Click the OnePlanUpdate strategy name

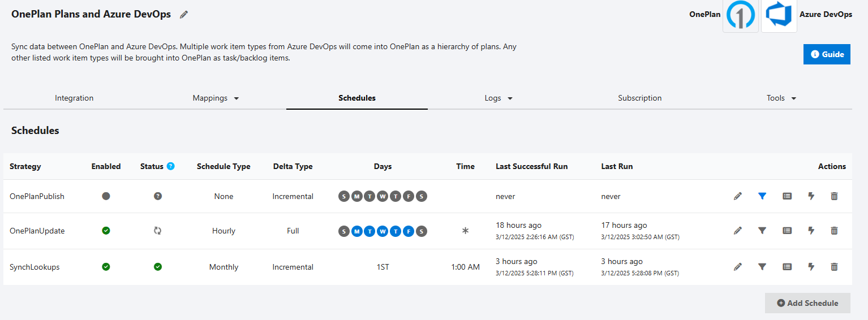[37, 231]
